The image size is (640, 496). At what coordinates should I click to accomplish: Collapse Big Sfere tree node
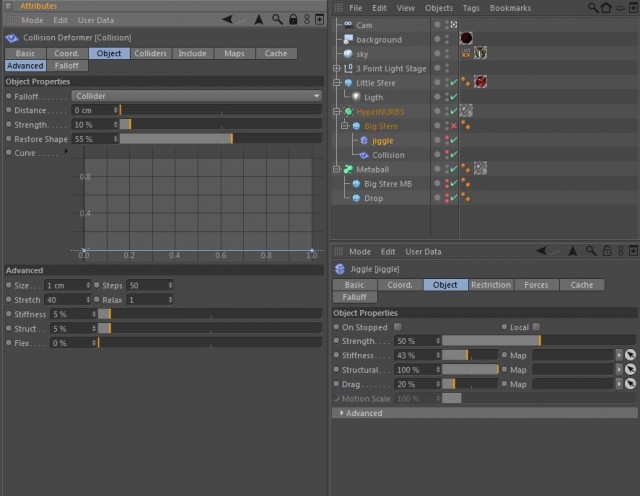345,126
